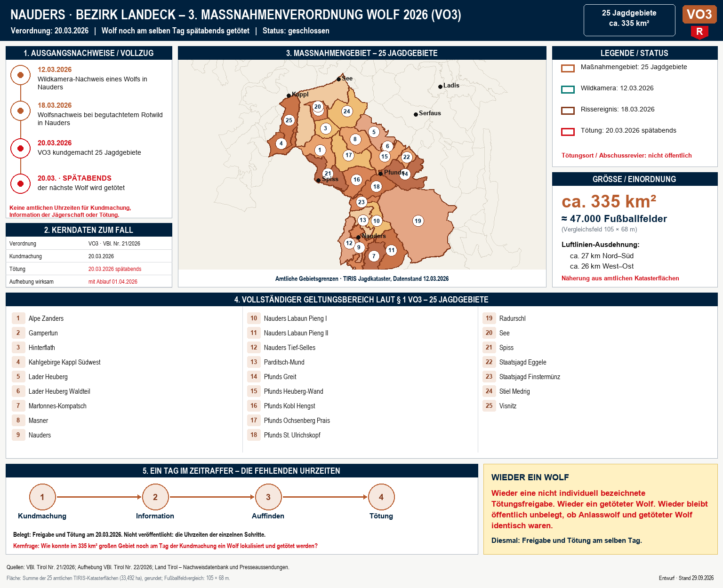Screen dimensions: 723x588
Task: Click list entry 'Radurschl'
Action: tap(513, 318)
